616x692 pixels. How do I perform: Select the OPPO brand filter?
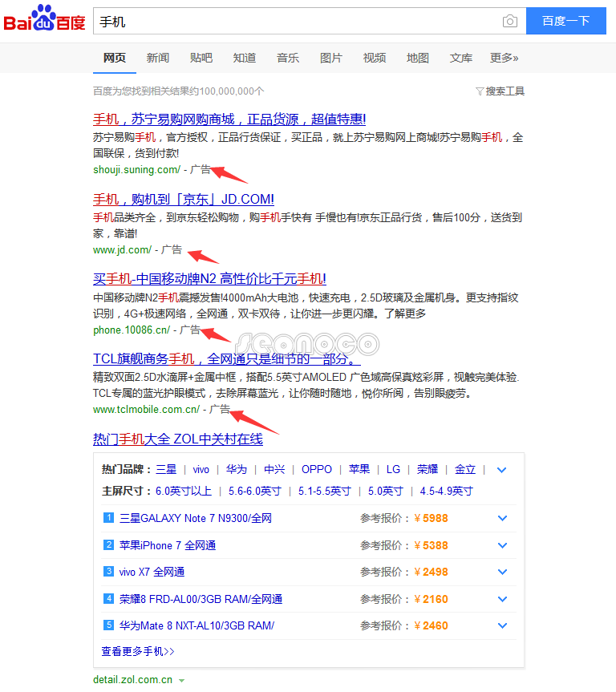coord(316,470)
